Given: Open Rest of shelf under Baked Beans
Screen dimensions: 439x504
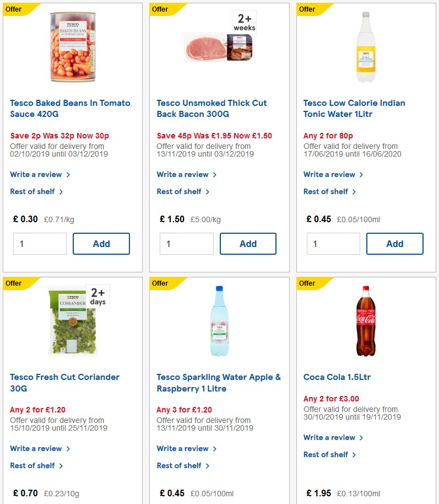Looking at the screenshot, I should pyautogui.click(x=31, y=191).
